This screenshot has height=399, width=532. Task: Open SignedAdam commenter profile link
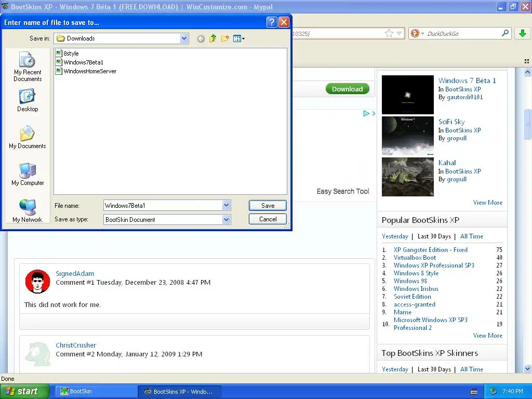point(75,273)
